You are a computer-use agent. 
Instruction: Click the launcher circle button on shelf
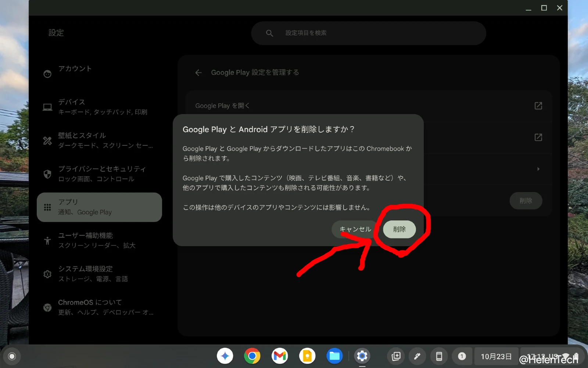click(x=12, y=356)
